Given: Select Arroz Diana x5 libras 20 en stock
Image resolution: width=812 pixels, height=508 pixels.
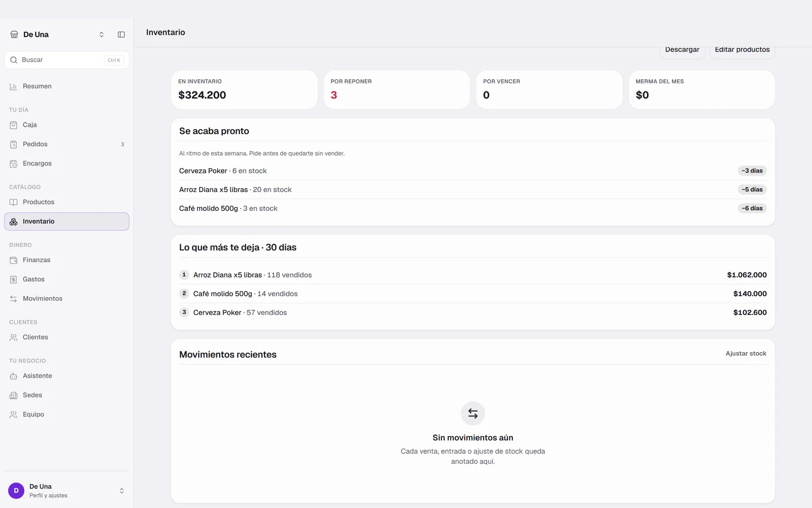Looking at the screenshot, I should click(x=472, y=189).
